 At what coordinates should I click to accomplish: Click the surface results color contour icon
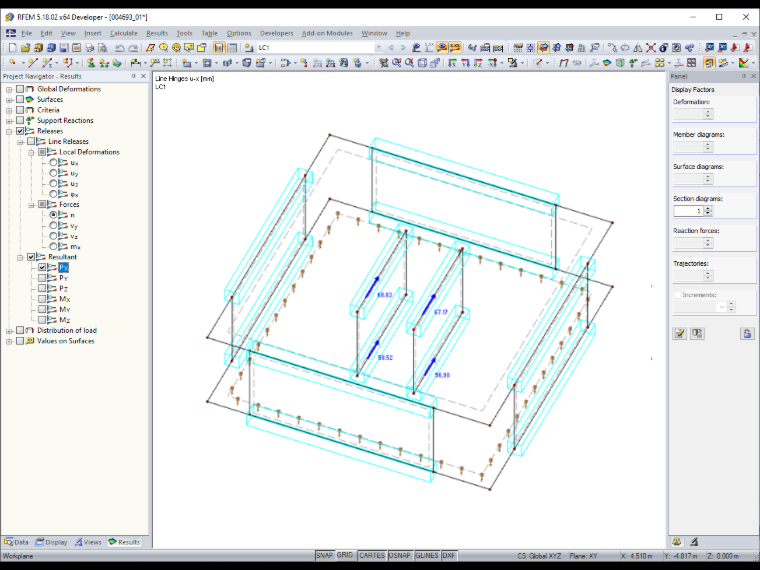pyautogui.click(x=607, y=63)
